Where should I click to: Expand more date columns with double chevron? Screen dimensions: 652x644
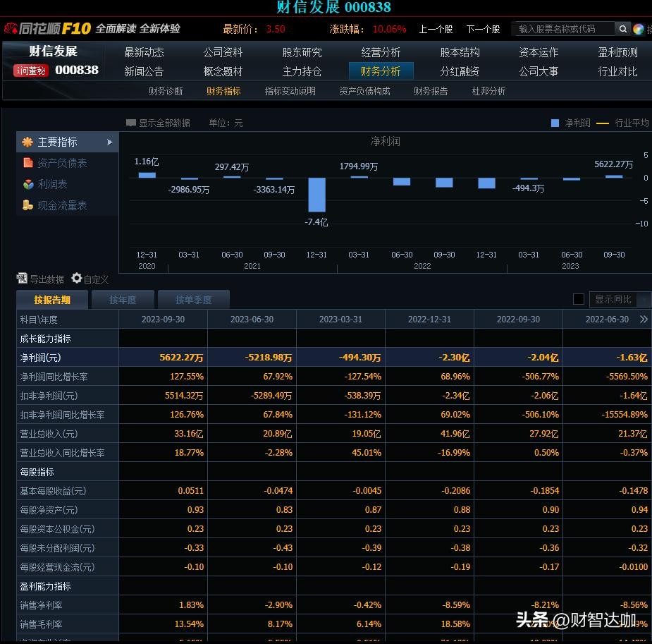(643, 320)
